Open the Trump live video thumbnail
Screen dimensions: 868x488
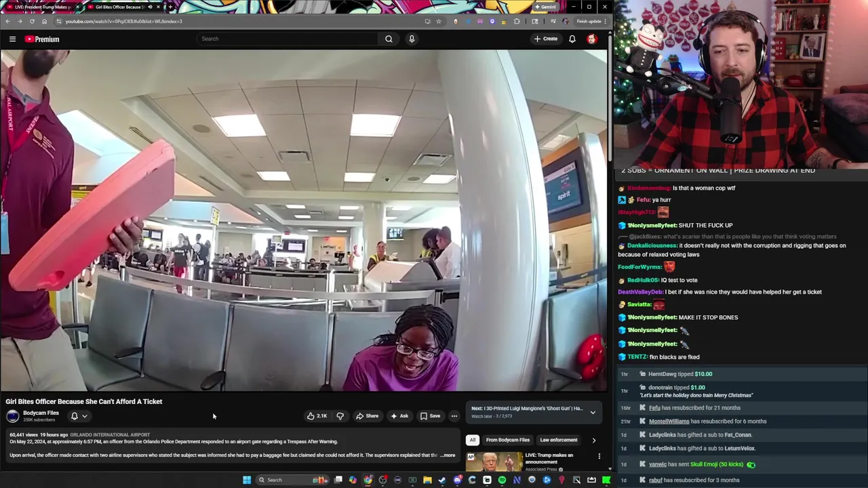pos(494,462)
